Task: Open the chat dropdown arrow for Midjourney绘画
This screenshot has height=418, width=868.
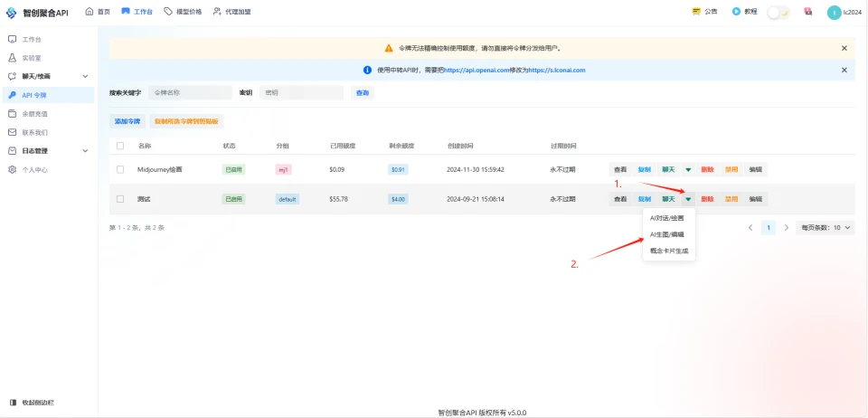Action: point(688,169)
